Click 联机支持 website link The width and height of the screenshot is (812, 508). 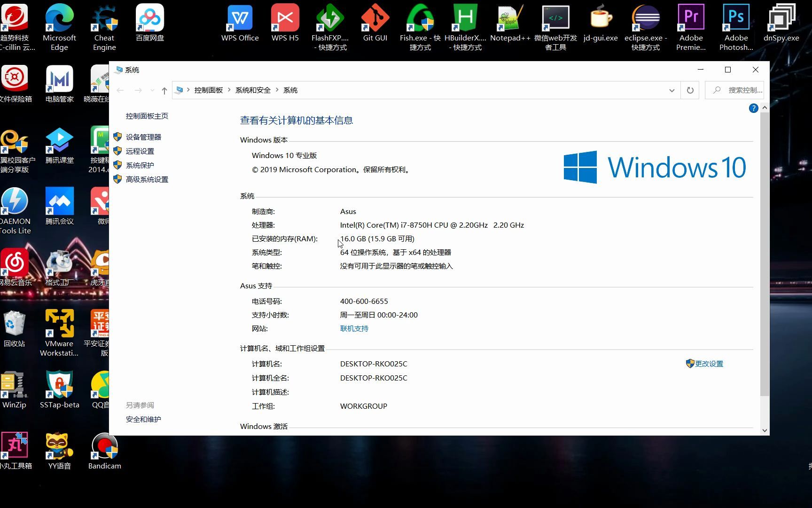pos(354,328)
